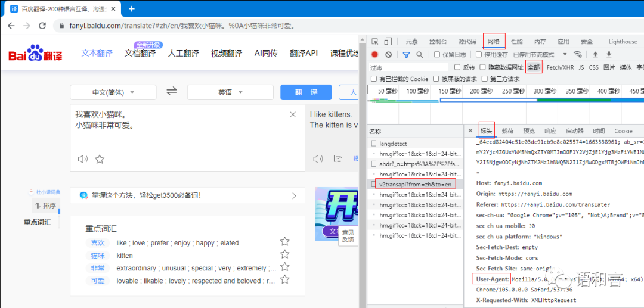
Task: Check the 反转 filter option
Action: [457, 67]
